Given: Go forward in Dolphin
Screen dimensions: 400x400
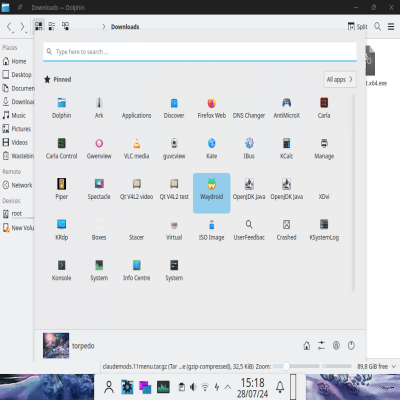Looking at the screenshot, I should point(22,26).
